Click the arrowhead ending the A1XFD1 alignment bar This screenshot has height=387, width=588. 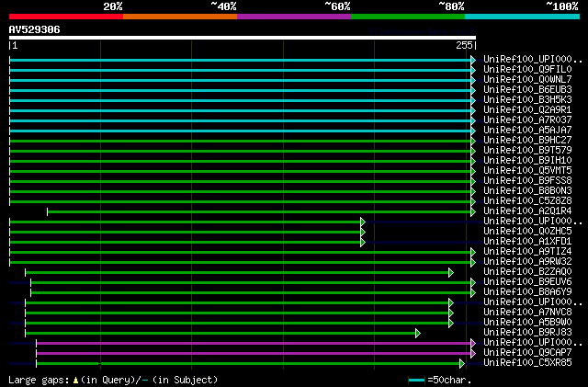tap(363, 242)
